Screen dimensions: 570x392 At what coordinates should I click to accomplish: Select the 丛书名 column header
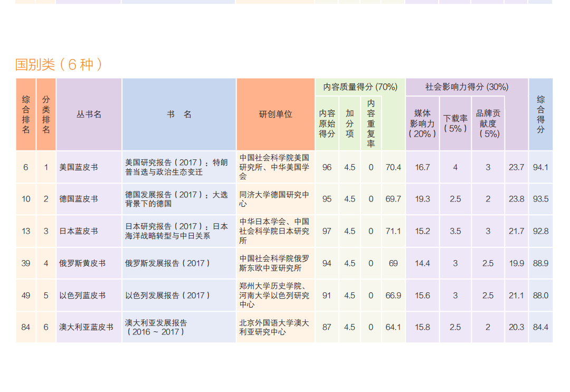point(89,114)
